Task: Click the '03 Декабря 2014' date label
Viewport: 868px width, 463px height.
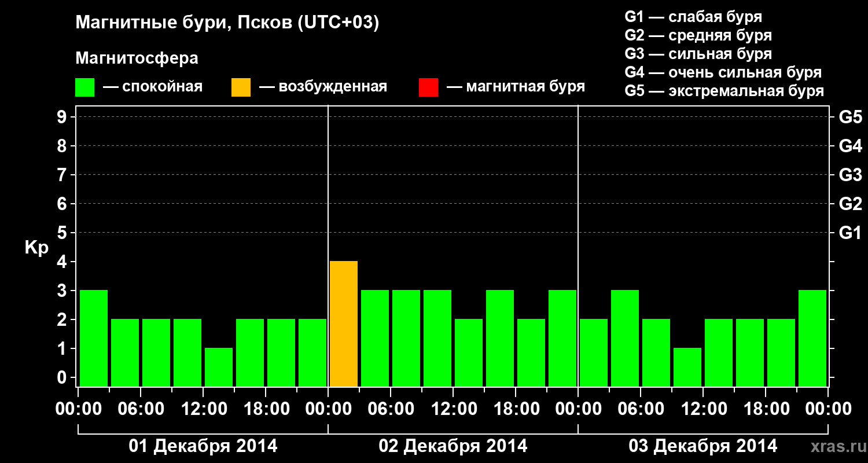Action: [703, 446]
